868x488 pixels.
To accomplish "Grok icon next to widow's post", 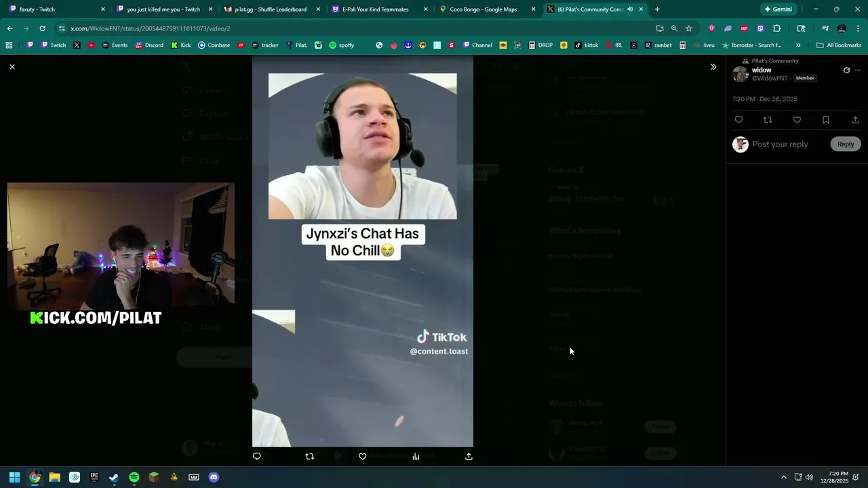I will point(846,70).
